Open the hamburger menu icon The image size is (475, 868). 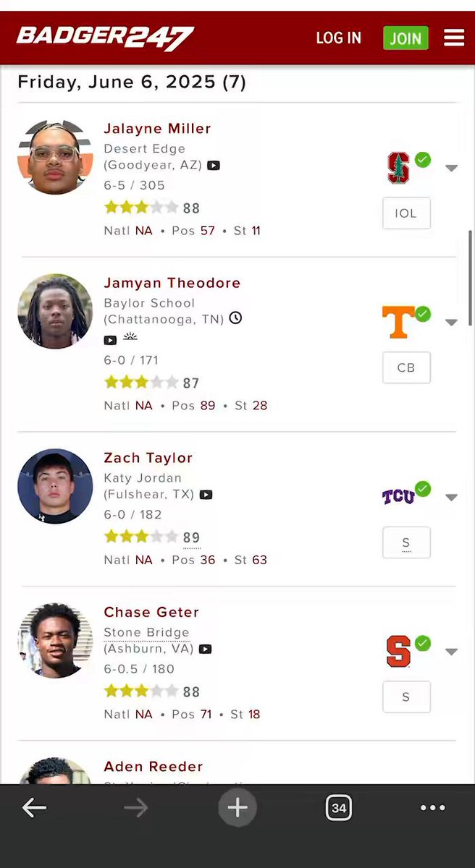[x=454, y=38]
